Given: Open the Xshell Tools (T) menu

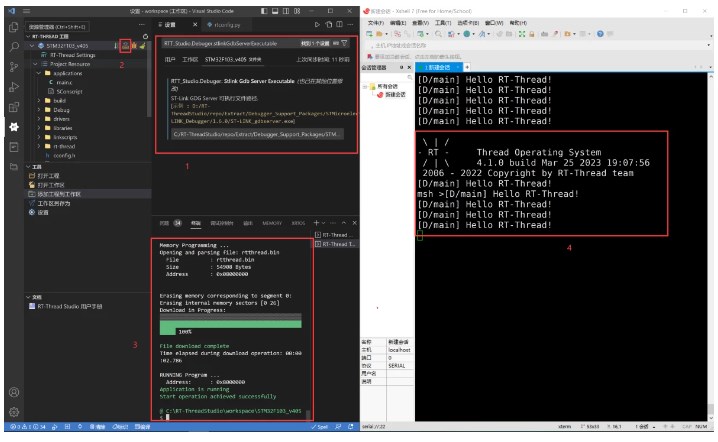Looking at the screenshot, I should pos(443,22).
